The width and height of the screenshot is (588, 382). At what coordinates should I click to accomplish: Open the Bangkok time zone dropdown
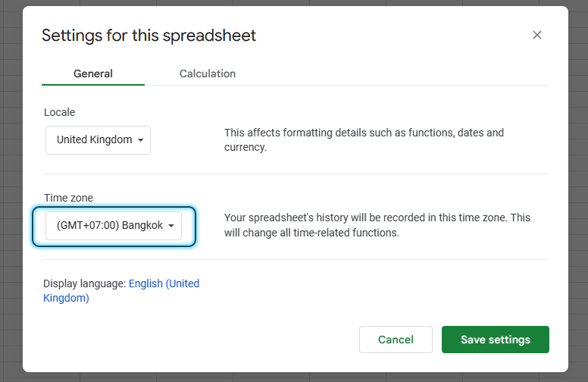114,226
